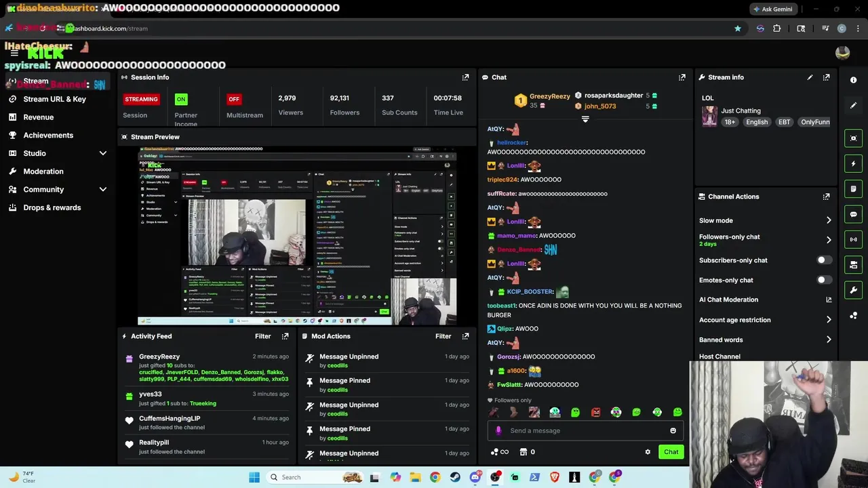Open the chat shop icon

tap(523, 452)
